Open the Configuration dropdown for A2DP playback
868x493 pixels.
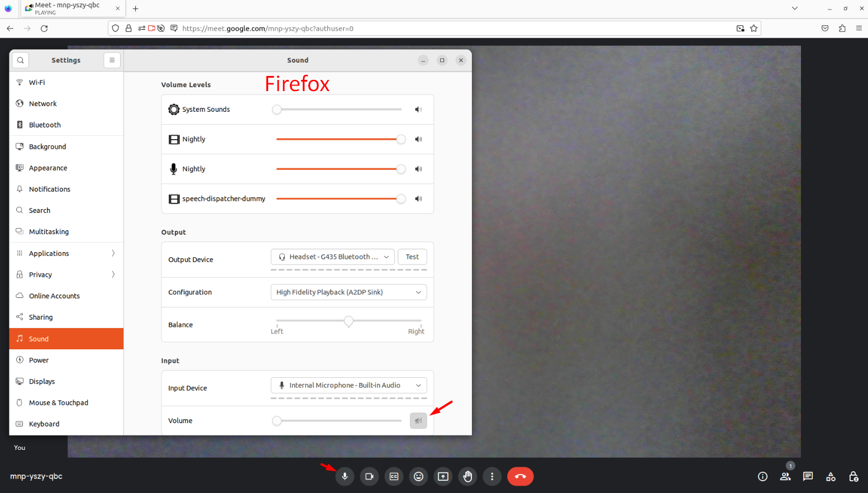(x=349, y=292)
